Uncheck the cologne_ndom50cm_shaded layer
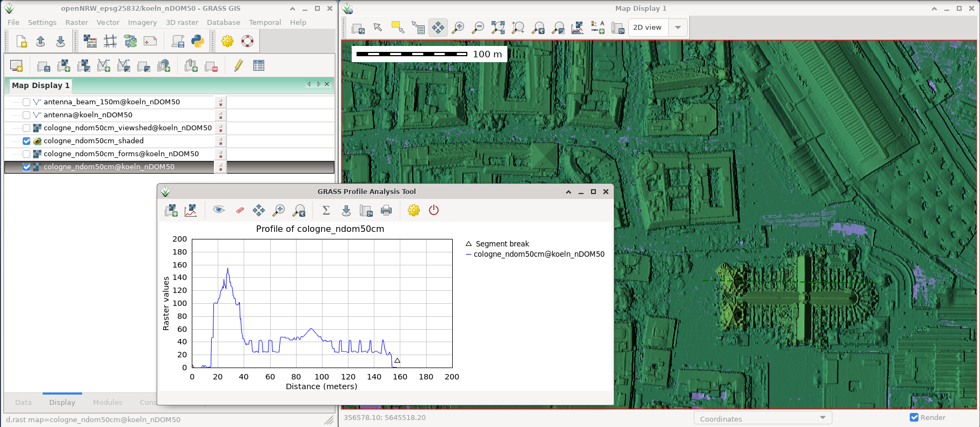This screenshot has width=980, height=427. pyautogui.click(x=26, y=141)
